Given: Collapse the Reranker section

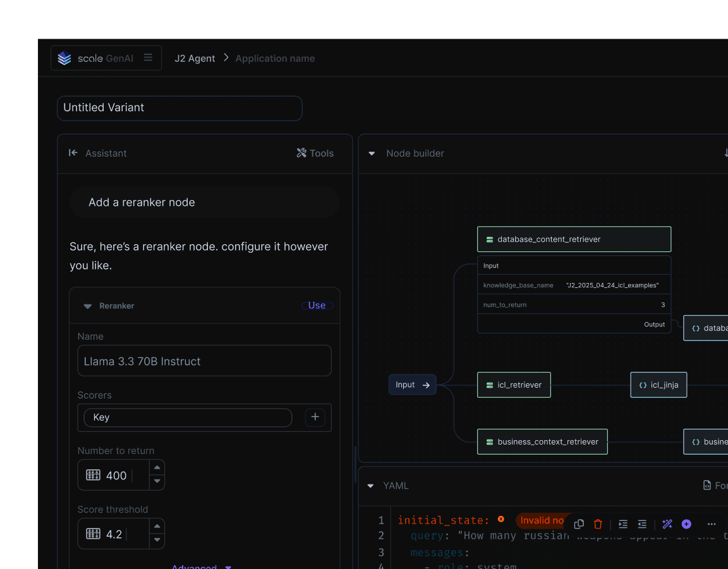Looking at the screenshot, I should (x=88, y=306).
